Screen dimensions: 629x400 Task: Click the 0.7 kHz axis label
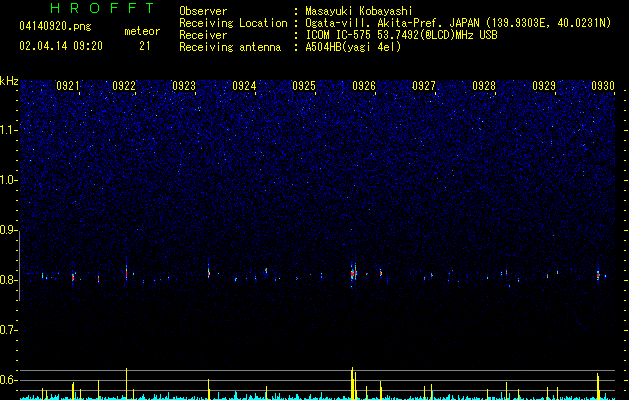pos(8,330)
